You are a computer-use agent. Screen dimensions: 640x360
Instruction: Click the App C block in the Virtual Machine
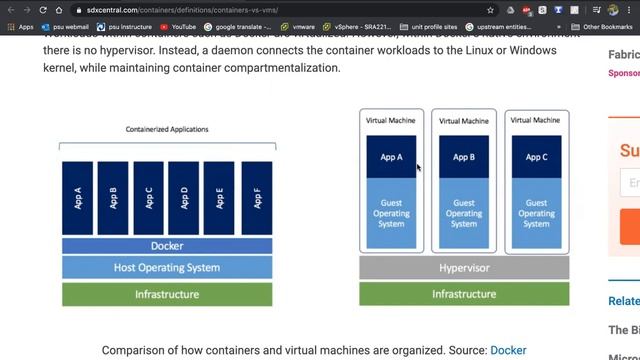(536, 157)
